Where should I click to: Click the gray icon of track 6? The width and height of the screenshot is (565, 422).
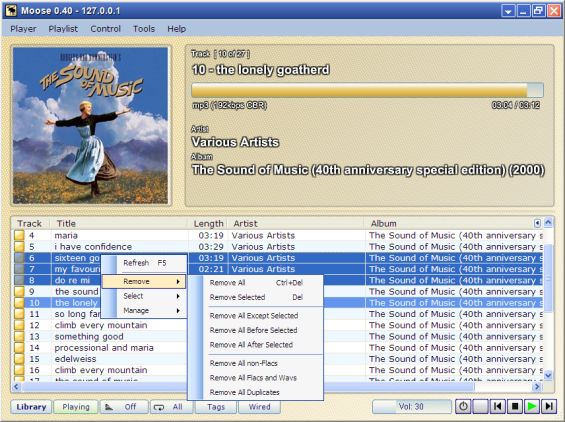click(19, 258)
